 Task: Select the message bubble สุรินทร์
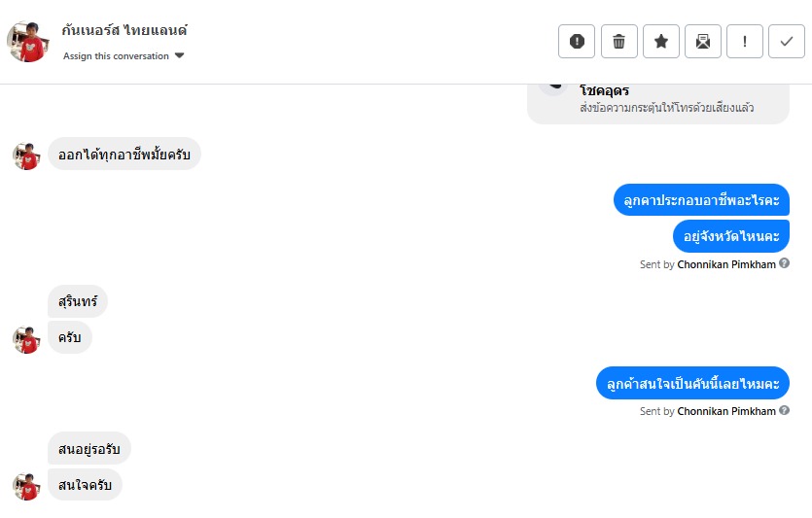point(78,301)
